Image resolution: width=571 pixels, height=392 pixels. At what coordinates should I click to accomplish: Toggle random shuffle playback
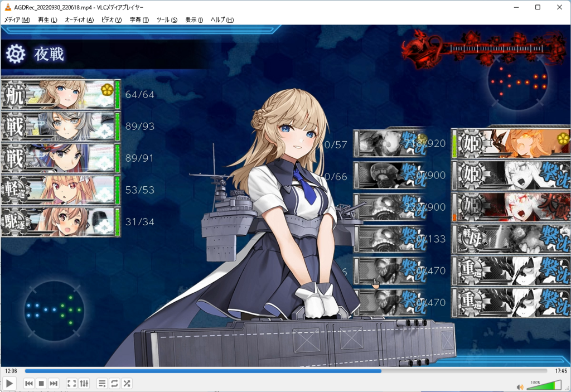click(127, 384)
